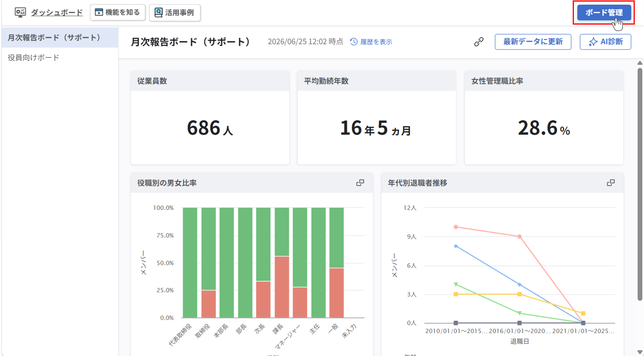644x356 pixels.
Task: Click the green triangle point at 1人
Action: click(x=519, y=313)
